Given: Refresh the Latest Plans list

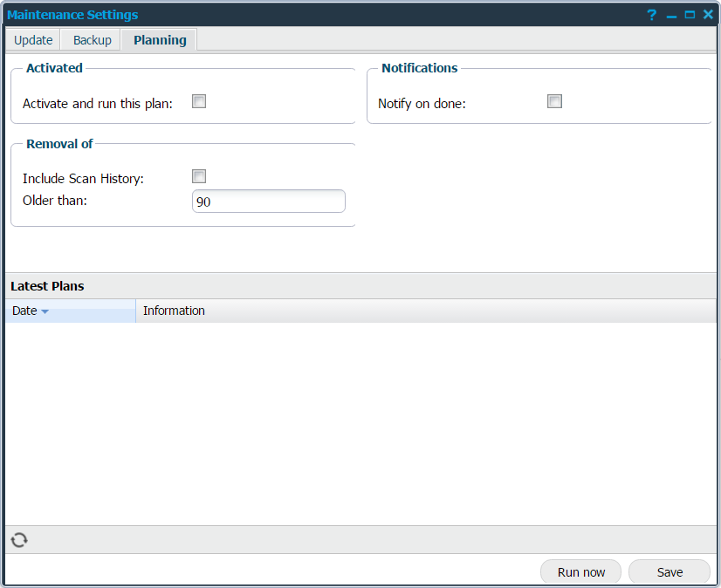Looking at the screenshot, I should 19,540.
